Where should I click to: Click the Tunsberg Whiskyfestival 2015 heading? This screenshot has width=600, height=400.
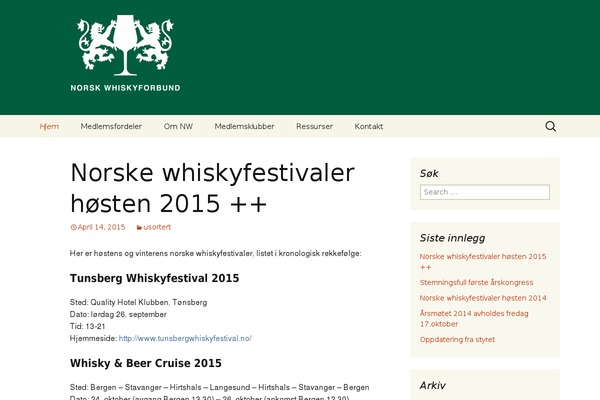[154, 278]
